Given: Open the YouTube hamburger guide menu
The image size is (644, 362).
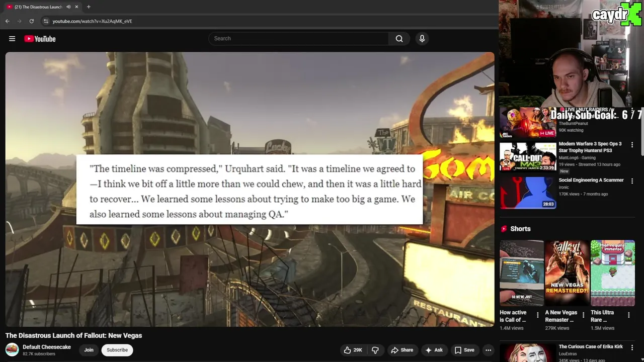Looking at the screenshot, I should [x=12, y=39].
